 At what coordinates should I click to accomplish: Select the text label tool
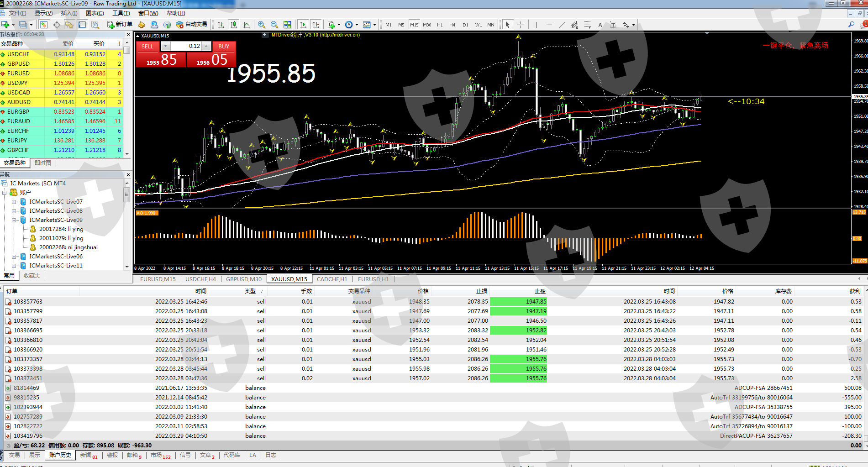600,25
